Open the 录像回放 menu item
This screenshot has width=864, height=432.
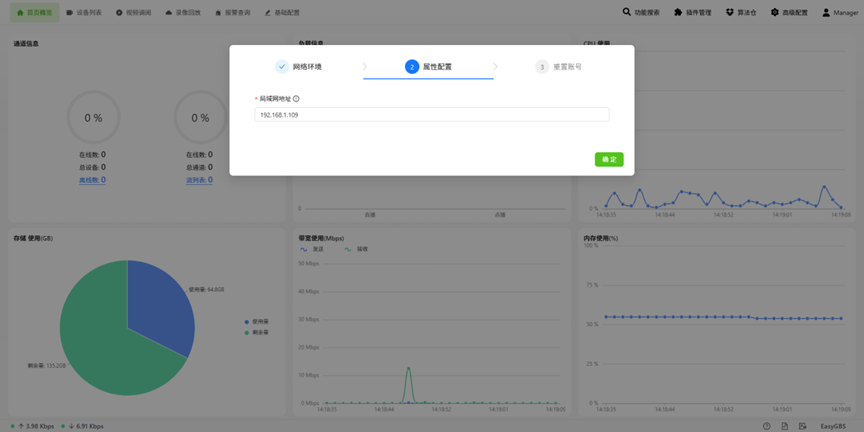(183, 12)
